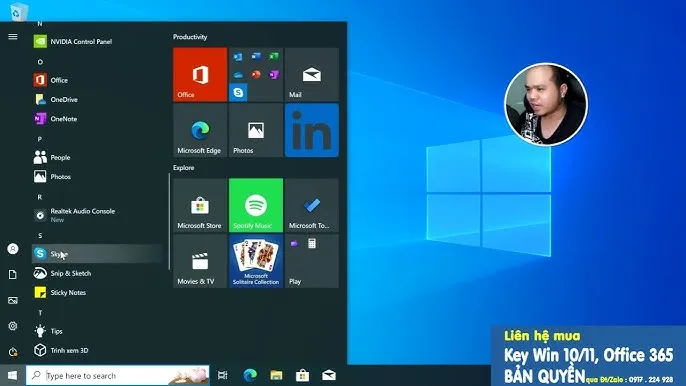Screen dimensions: 686x386
Task: Open the LinkedIn tile
Action: point(312,130)
